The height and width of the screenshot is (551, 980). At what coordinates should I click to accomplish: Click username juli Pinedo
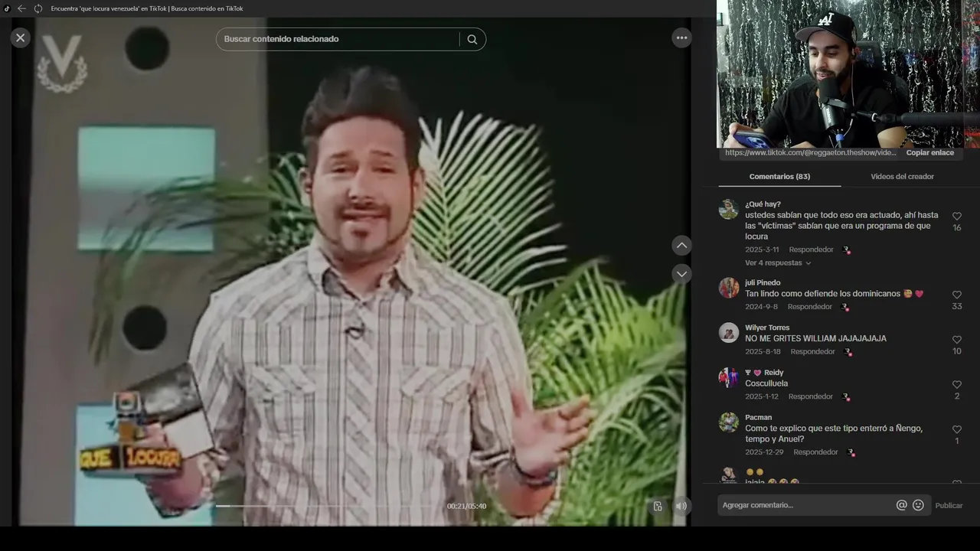(x=763, y=283)
